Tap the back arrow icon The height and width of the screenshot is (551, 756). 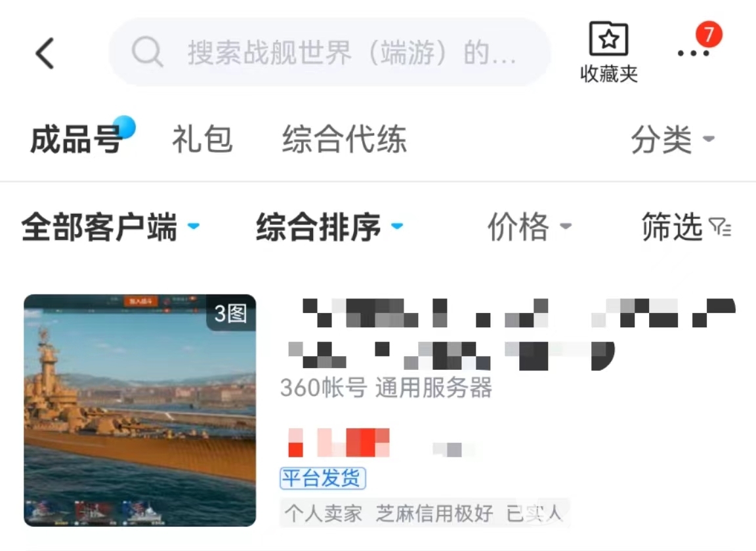(45, 53)
